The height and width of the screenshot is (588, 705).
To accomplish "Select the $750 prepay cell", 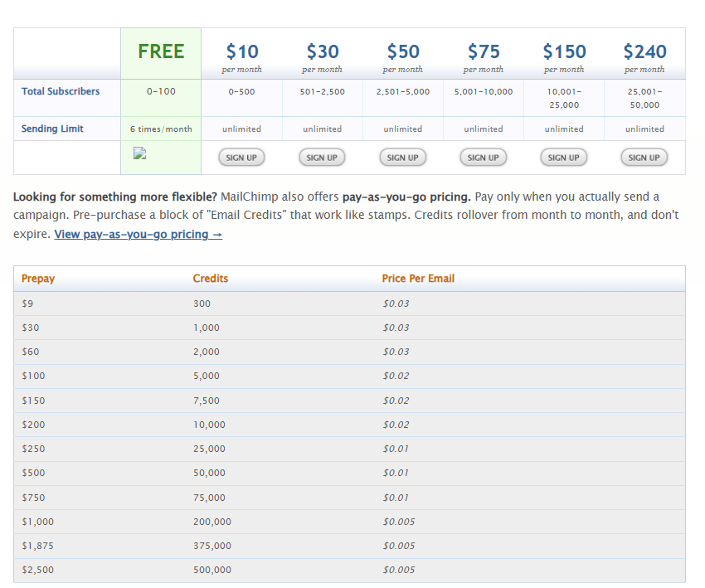I will pos(33,498).
